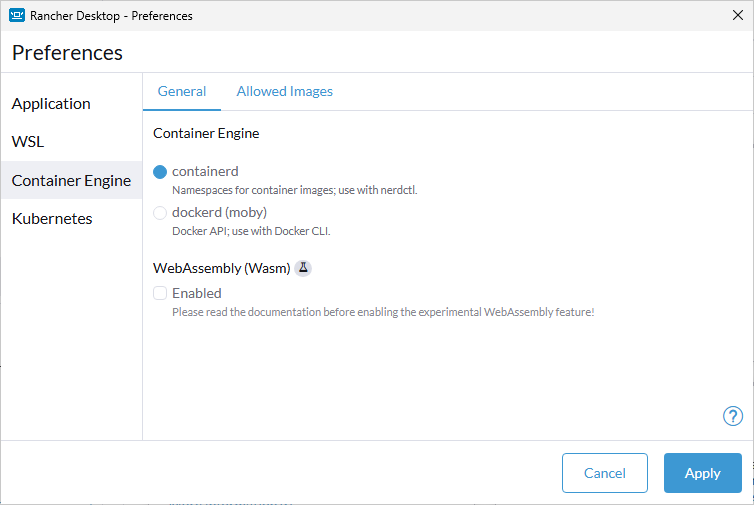Click the Container Engine section heading in the content area

[206, 133]
